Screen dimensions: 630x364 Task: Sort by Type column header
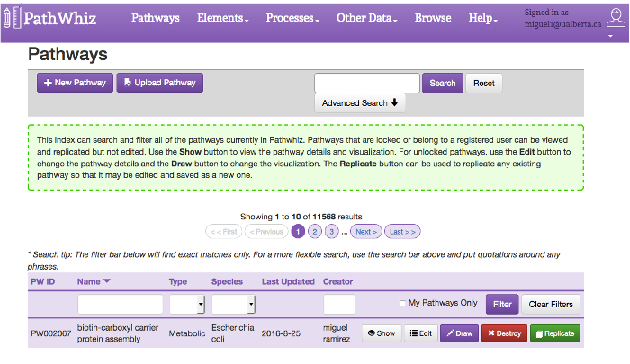coord(178,281)
